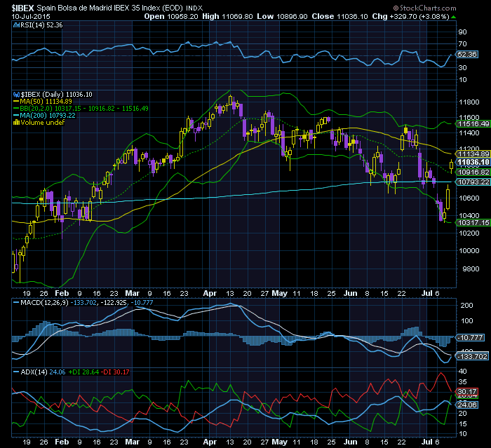Click the 10916.82 middle band price tag
This screenshot has width=491, height=448.
(x=473, y=172)
